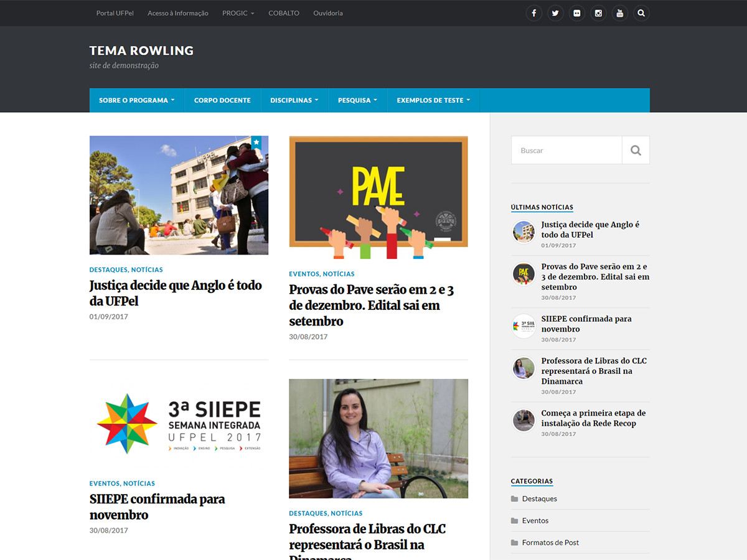Expand the PROGIC dropdown menu
747x560 pixels.
pyautogui.click(x=238, y=13)
